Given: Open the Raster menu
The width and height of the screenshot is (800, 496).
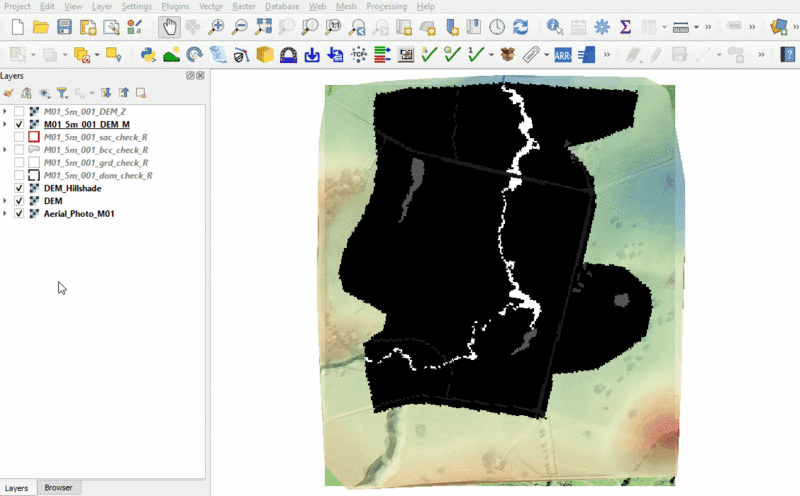Looking at the screenshot, I should click(x=243, y=6).
